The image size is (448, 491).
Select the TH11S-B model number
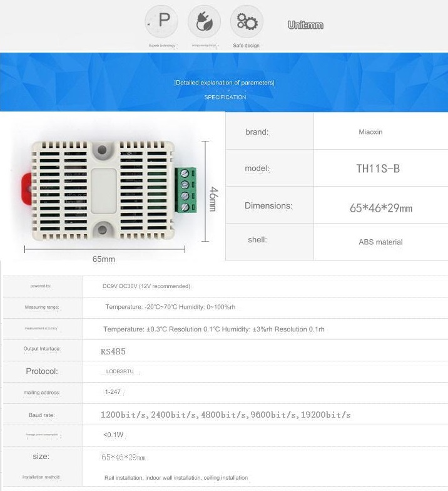377,168
